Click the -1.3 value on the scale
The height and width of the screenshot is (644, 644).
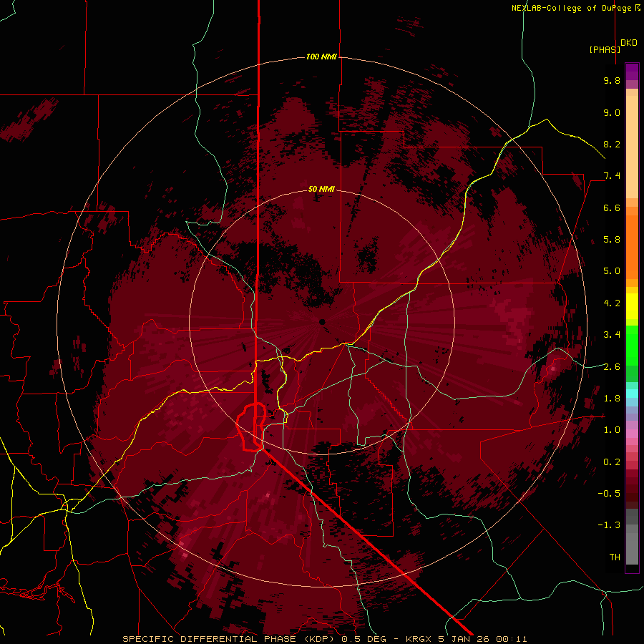[609, 525]
